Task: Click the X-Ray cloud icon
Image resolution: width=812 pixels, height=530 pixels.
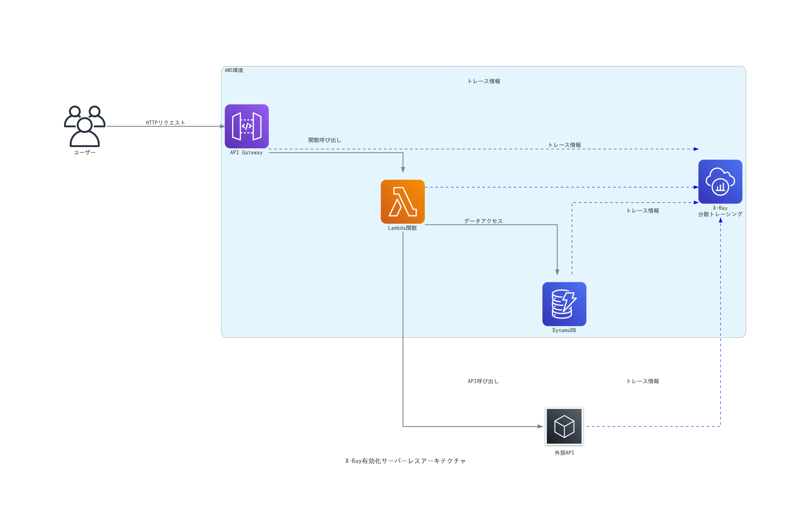Action: [x=720, y=182]
